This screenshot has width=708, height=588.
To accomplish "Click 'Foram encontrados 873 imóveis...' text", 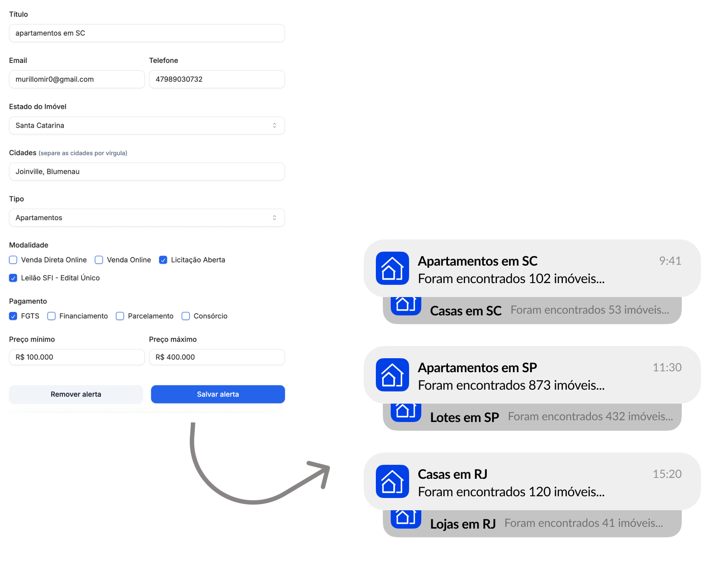I will click(x=511, y=385).
